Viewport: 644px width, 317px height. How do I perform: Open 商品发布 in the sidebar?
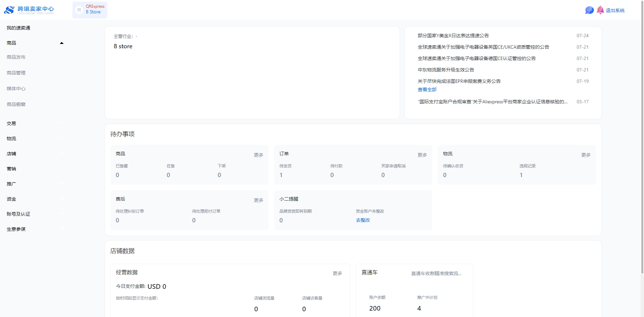pos(16,57)
